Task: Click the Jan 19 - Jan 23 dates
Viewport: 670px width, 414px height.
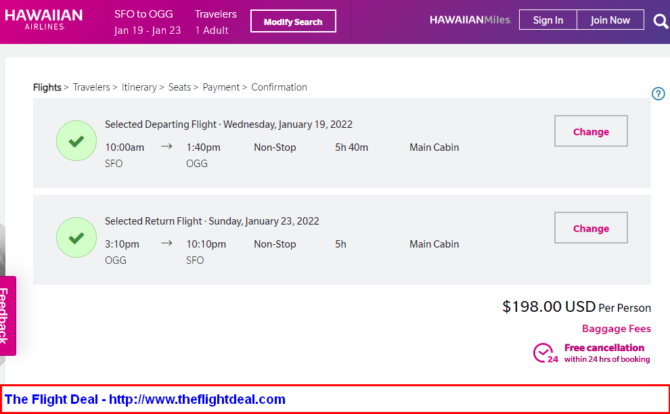Action: (147, 30)
